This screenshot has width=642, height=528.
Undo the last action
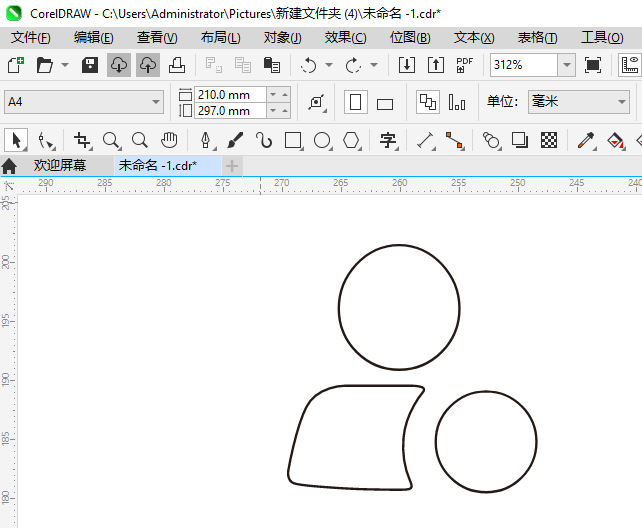tap(308, 65)
